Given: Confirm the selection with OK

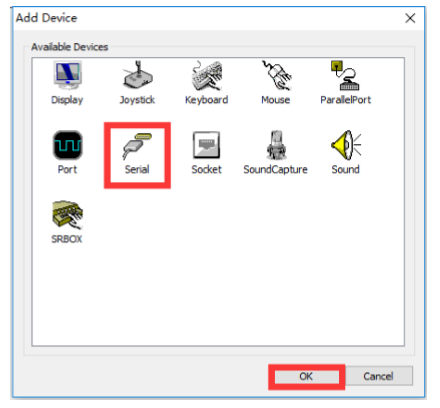Looking at the screenshot, I should pyautogui.click(x=306, y=377).
